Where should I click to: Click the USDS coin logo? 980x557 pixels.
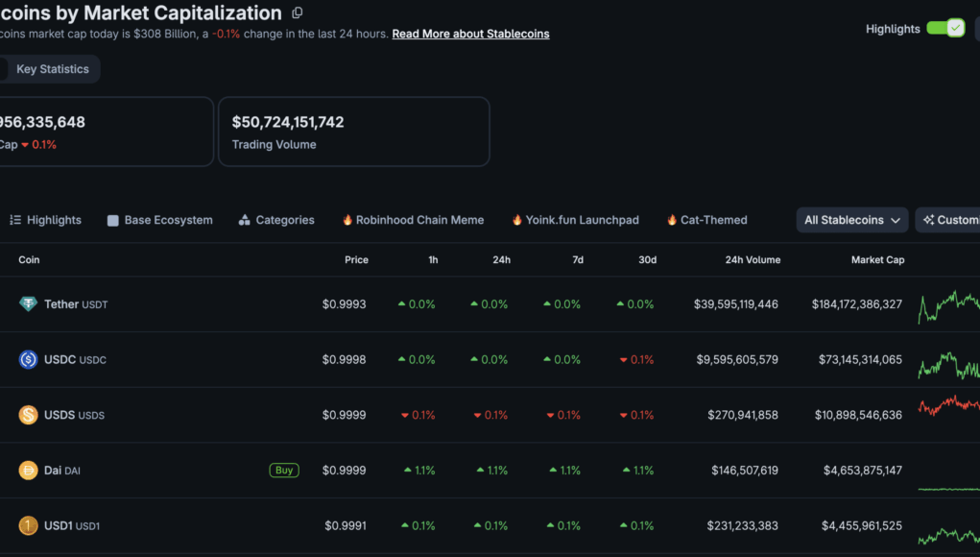click(28, 415)
